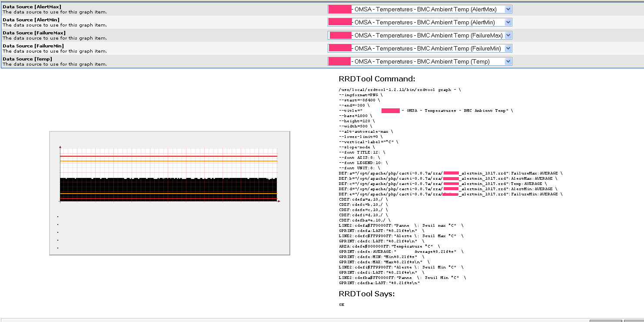Click the '--font LEGEND:10:' line

tap(363, 163)
